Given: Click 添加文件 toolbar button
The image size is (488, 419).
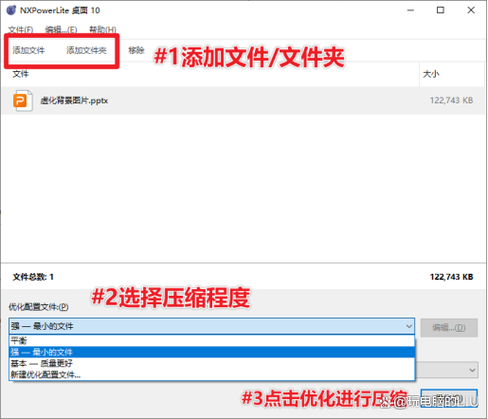Looking at the screenshot, I should 29,50.
